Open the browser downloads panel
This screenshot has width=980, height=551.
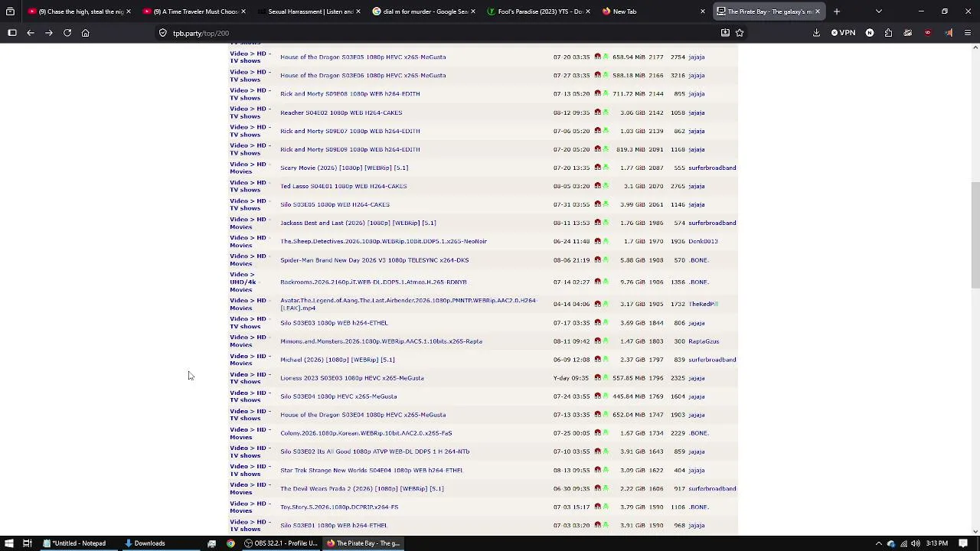click(x=816, y=33)
